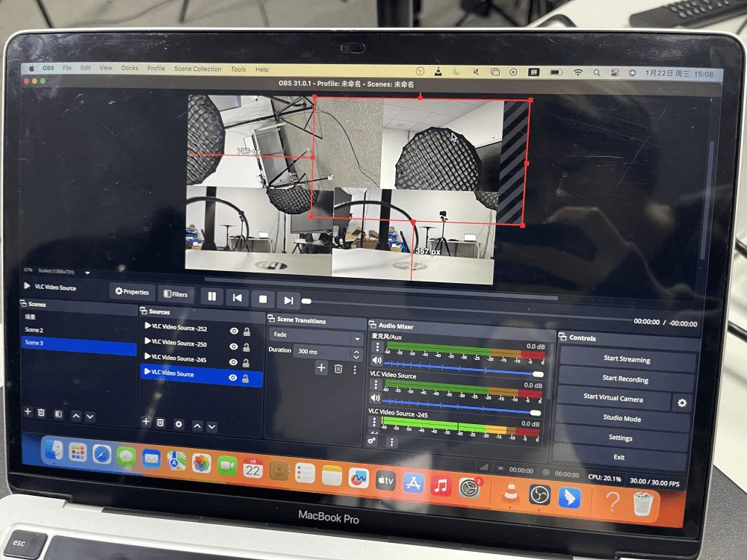Hide VLC Video Source -252
Image resolution: width=747 pixels, height=560 pixels.
click(234, 331)
